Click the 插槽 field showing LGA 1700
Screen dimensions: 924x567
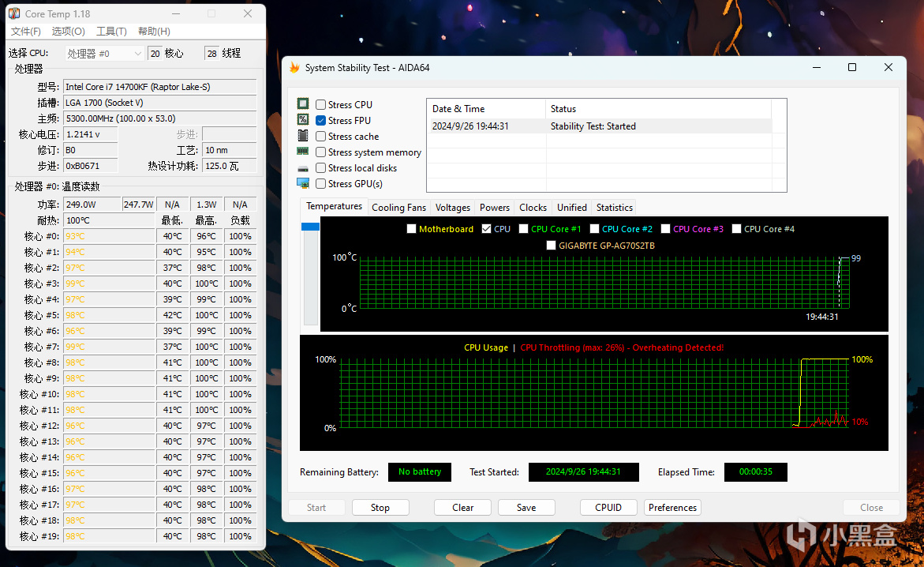pyautogui.click(x=159, y=103)
